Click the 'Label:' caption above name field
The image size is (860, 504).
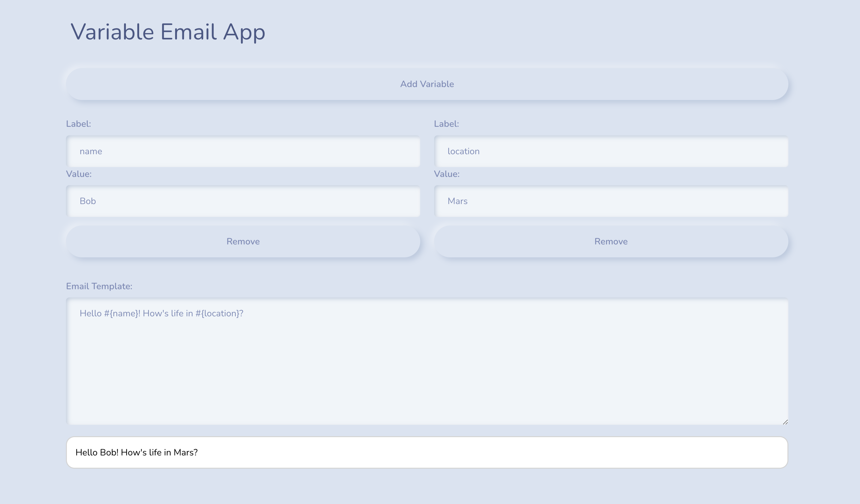pyautogui.click(x=79, y=124)
